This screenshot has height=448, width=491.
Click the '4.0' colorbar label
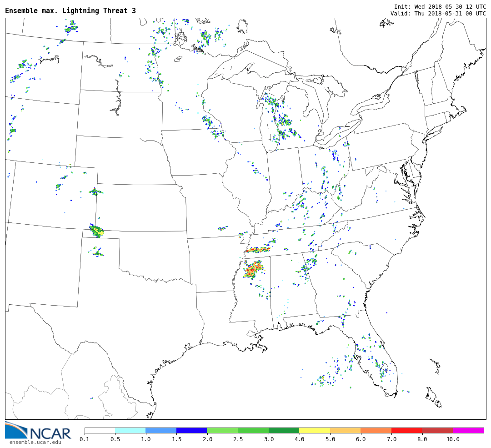[299, 439]
